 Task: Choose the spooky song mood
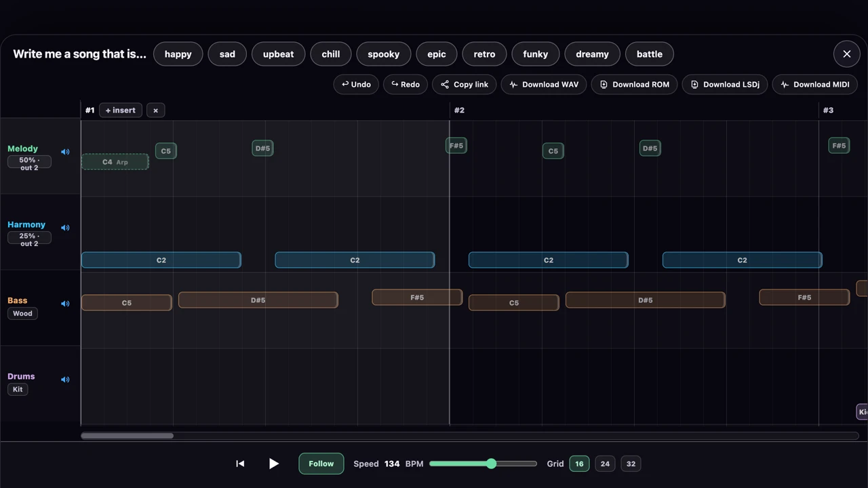coord(384,54)
